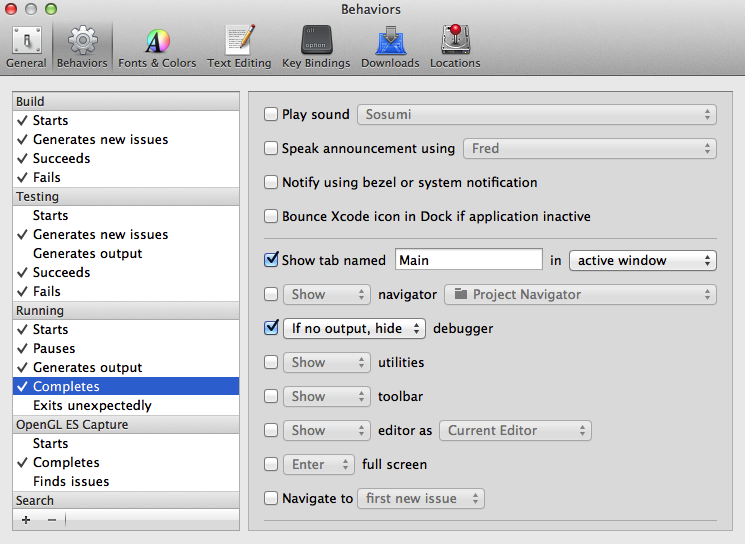Select 'Exits unexpectedly' under Running
The image size is (745, 544).
click(x=92, y=405)
